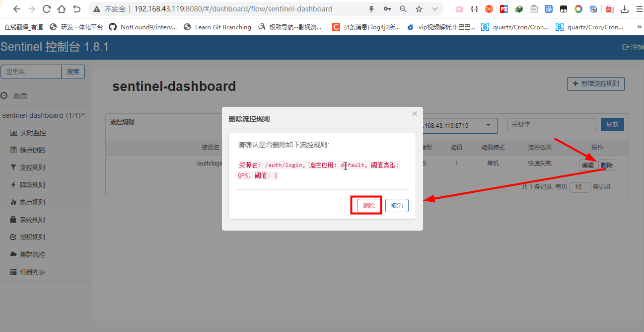
Task: Open 实时监控 via its bar-chart icon
Action: click(13, 133)
